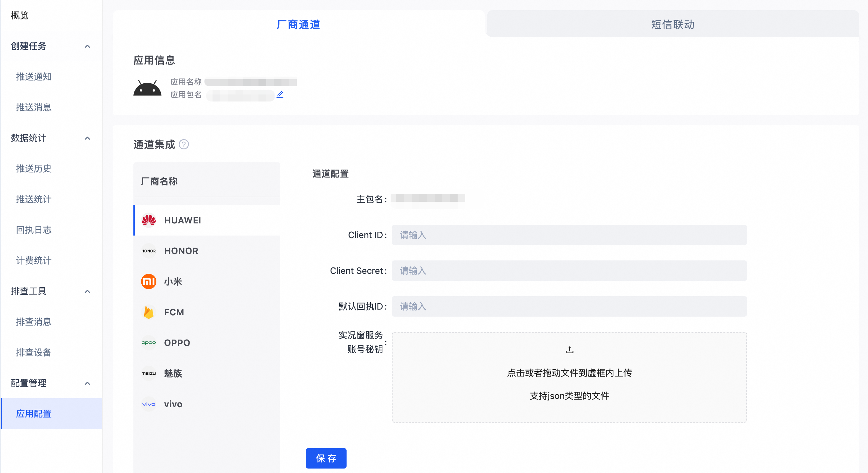868x473 pixels.
Task: Focus the Client ID input field
Action: coord(569,235)
